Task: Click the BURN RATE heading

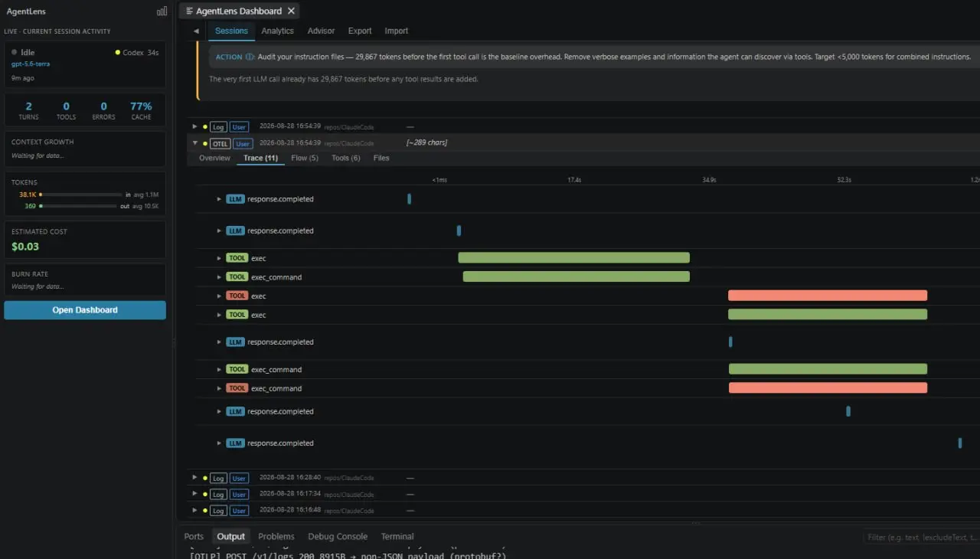Action: coord(30,273)
